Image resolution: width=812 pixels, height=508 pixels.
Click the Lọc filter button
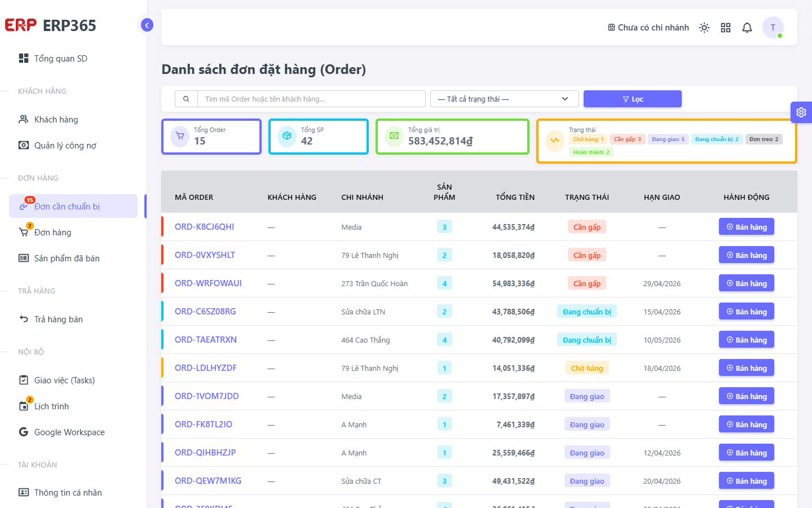(x=633, y=99)
